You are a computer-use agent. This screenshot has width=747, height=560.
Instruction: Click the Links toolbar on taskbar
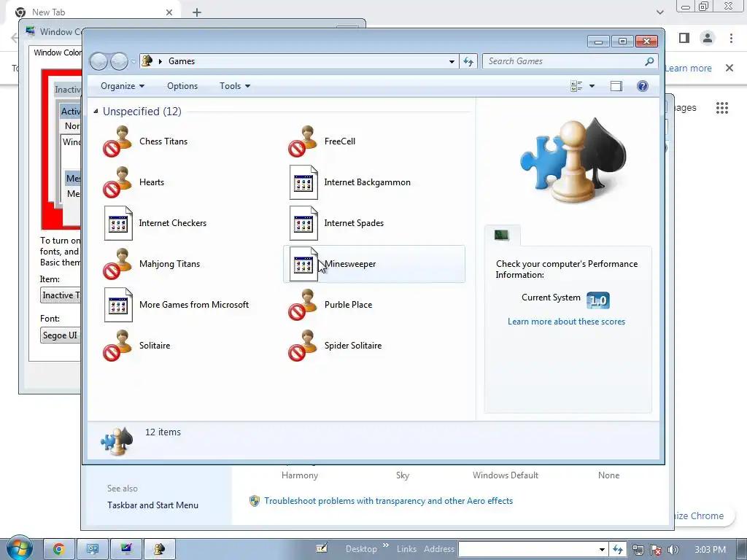[406, 549]
